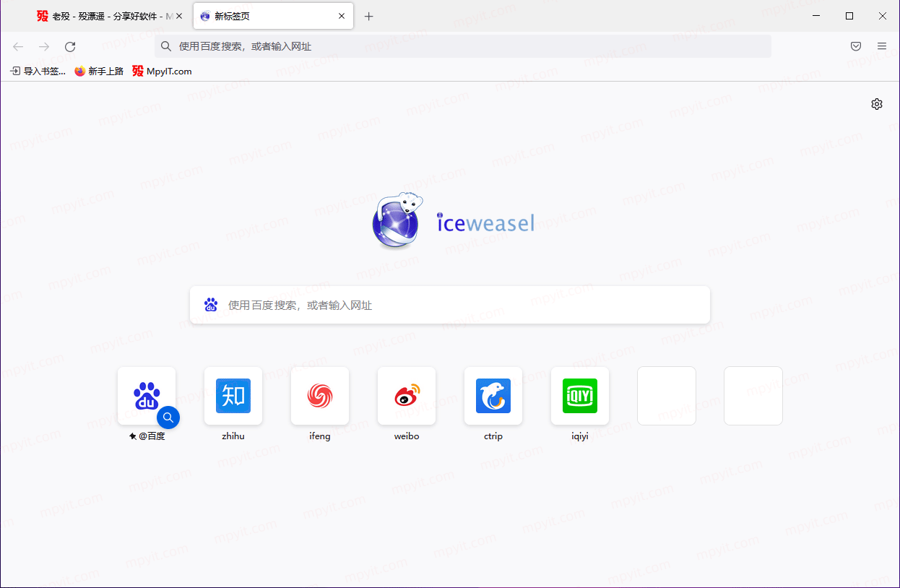Close the 老殁 - 殁漂遥 tab

coord(179,16)
